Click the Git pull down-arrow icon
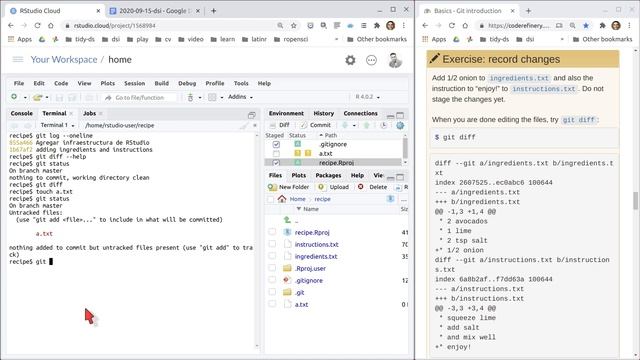The width and height of the screenshot is (640, 360). (x=345, y=125)
